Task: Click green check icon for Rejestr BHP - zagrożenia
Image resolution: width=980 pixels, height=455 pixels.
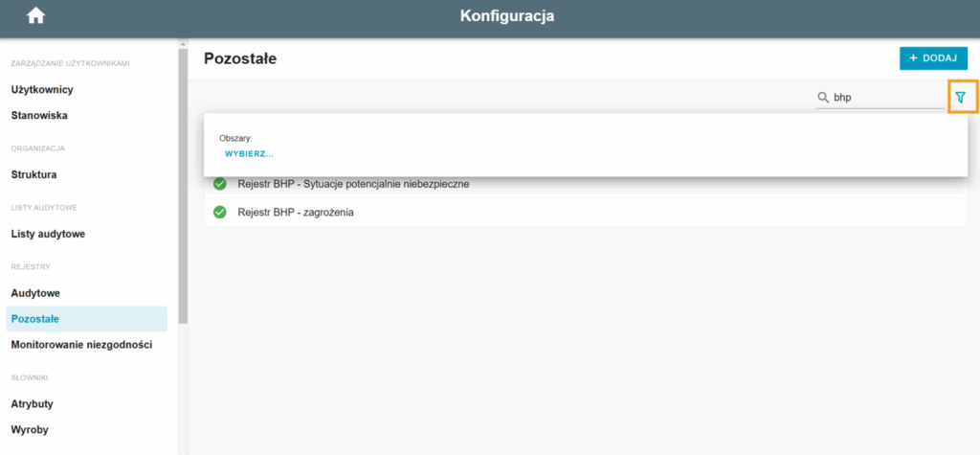Action: click(x=219, y=212)
